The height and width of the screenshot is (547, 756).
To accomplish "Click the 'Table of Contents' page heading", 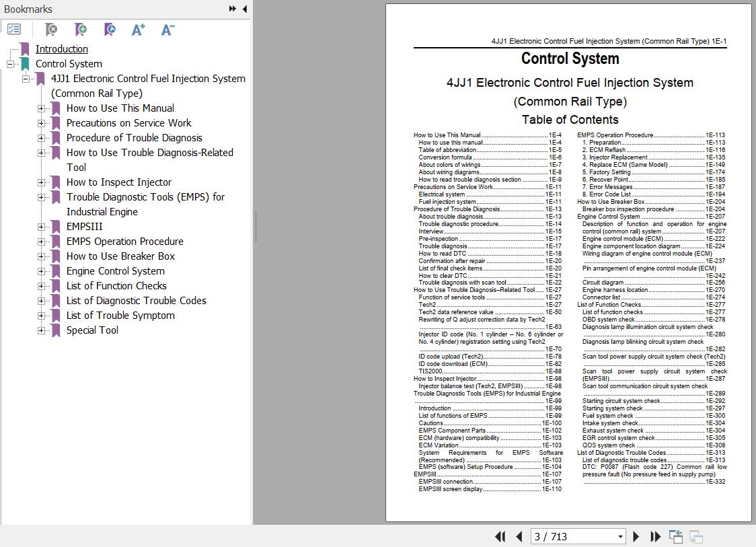I will pyautogui.click(x=570, y=120).
